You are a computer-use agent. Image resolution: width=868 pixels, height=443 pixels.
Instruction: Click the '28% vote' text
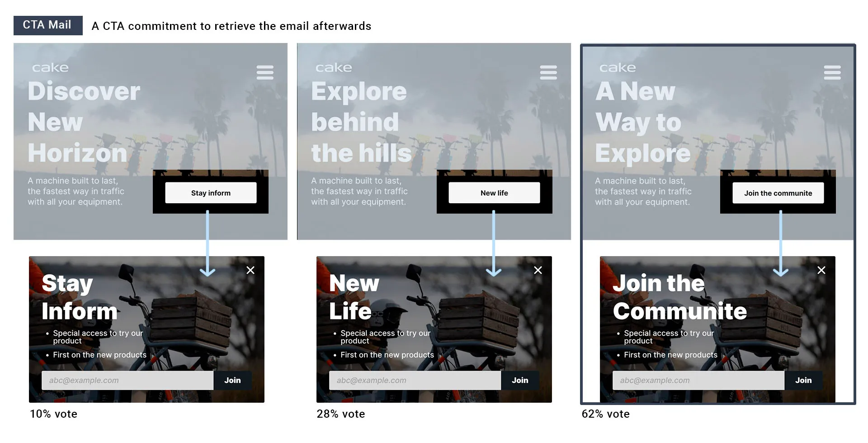[341, 414]
